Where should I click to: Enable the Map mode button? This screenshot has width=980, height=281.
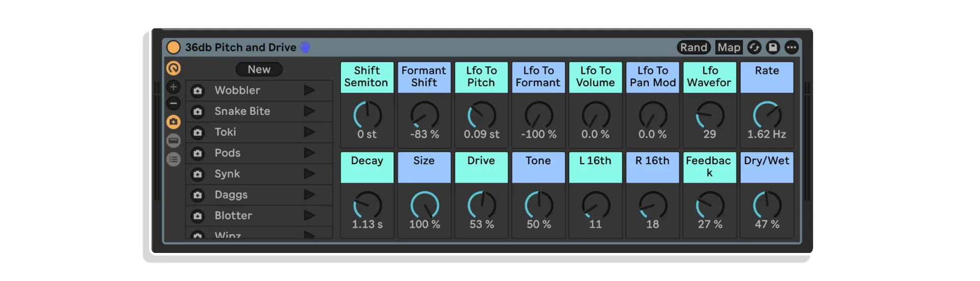tap(729, 47)
